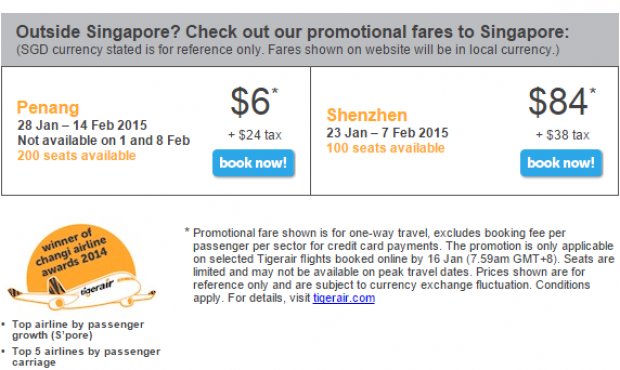Click the 23 Jan – 7 Feb 2015 dates
The image size is (620, 370).
[387, 133]
